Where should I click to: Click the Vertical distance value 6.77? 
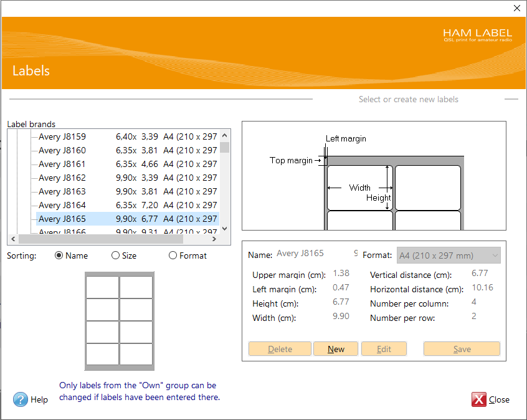click(x=480, y=273)
